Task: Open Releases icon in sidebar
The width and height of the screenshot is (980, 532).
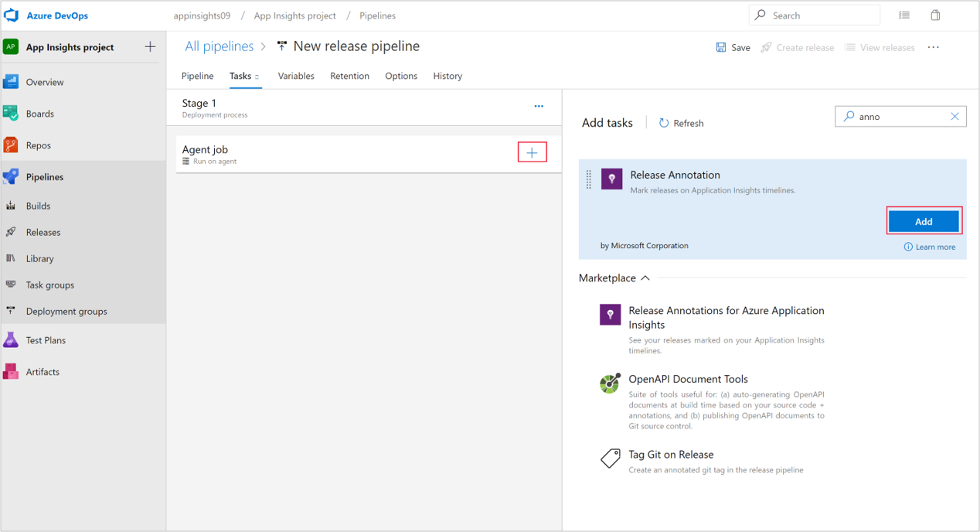Action: [x=11, y=232]
